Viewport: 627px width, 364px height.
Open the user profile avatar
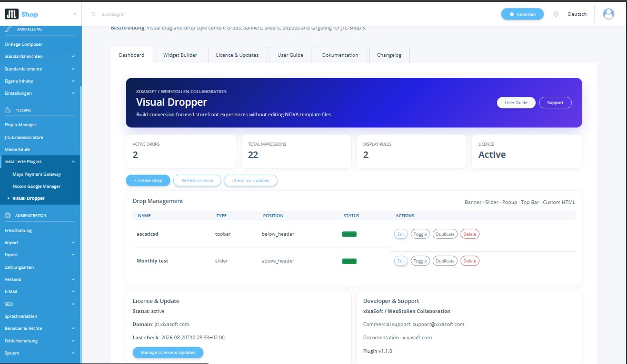(608, 14)
